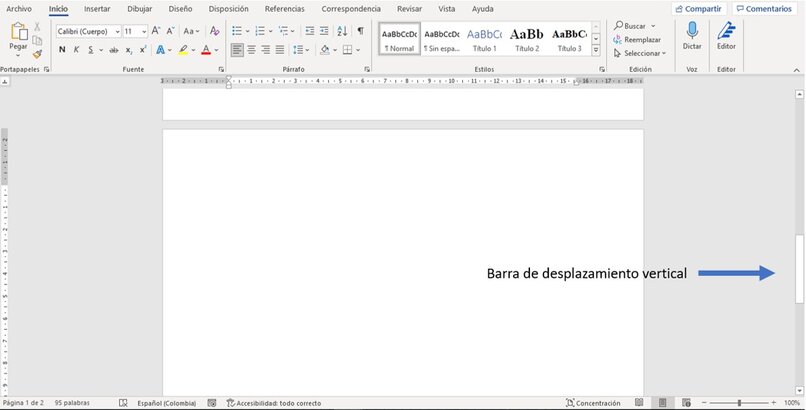Expand the styles gallery

pyautogui.click(x=596, y=50)
